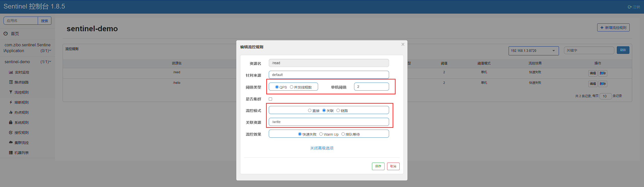Click the list icon for 簇点链路
Viewport: 644px width, 187px height.
point(11,82)
